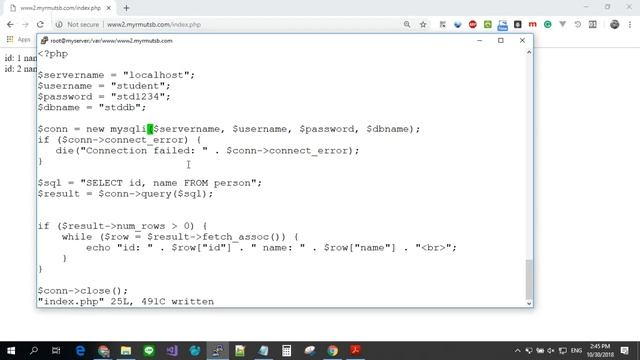The height and width of the screenshot is (360, 640).
Task: Bookmark this page with the star icon
Action: [423, 24]
